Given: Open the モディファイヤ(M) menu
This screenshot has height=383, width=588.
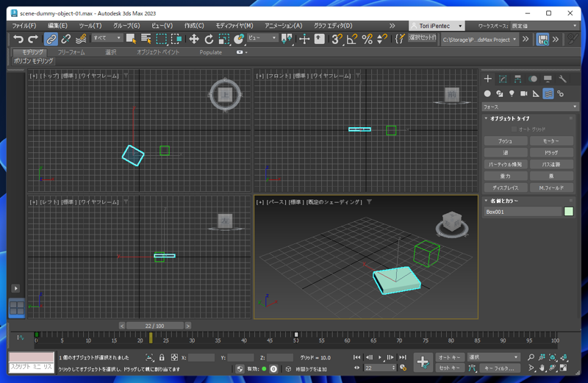Looking at the screenshot, I should point(234,26).
